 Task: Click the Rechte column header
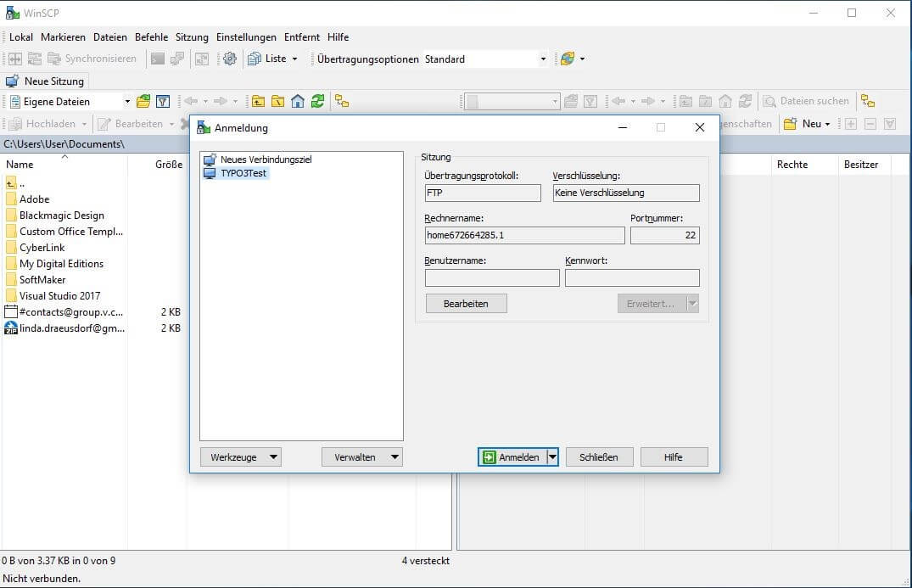click(x=804, y=165)
